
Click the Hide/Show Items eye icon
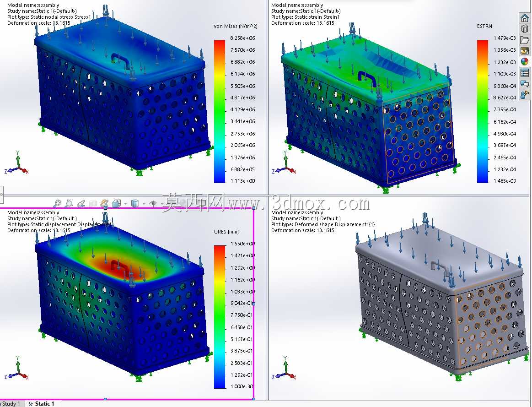click(x=153, y=203)
